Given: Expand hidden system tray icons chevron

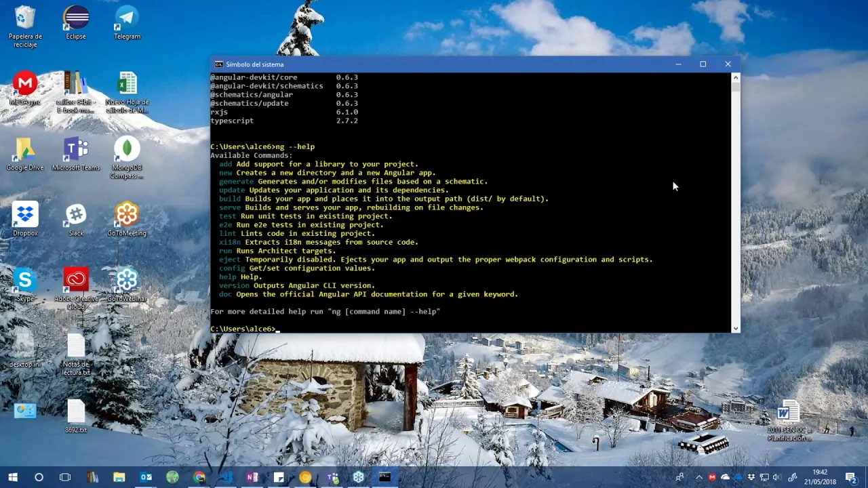Looking at the screenshot, I should [699, 477].
